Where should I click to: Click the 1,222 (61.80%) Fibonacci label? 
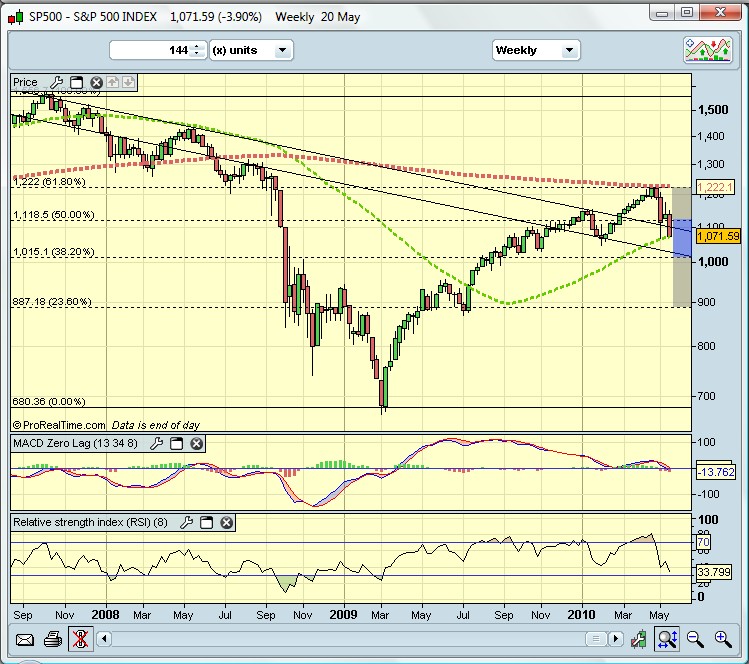click(49, 182)
